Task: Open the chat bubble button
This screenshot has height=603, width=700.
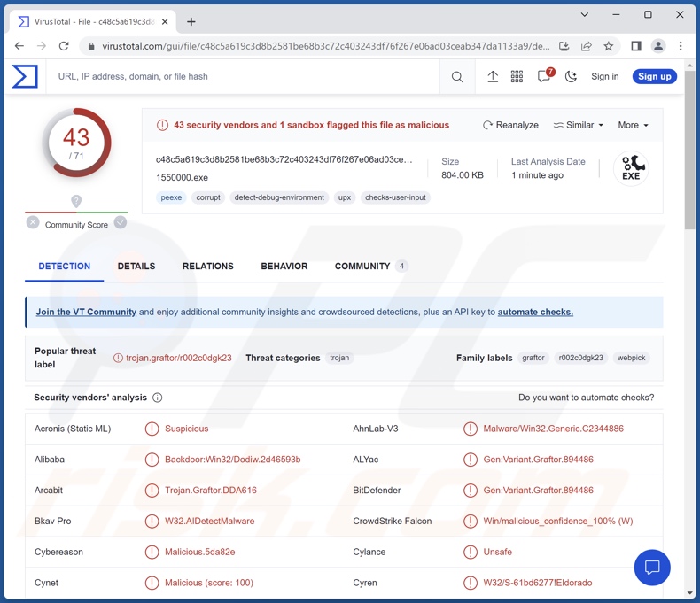Action: coord(652,568)
